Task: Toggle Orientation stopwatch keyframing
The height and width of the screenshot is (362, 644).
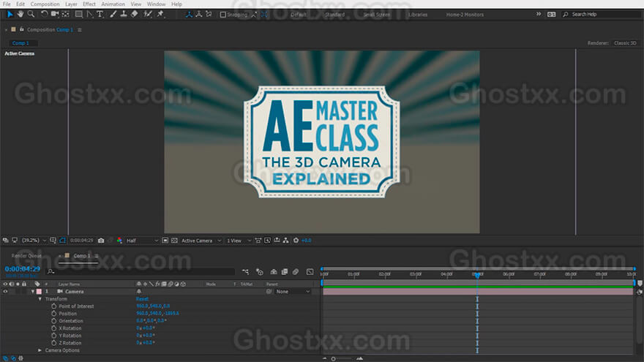Action: point(54,321)
